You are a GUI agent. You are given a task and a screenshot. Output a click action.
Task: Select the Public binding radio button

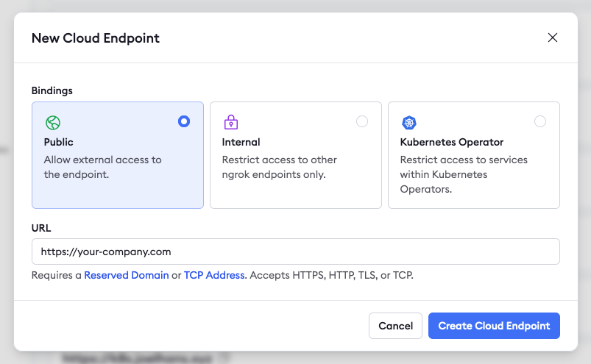(x=184, y=121)
